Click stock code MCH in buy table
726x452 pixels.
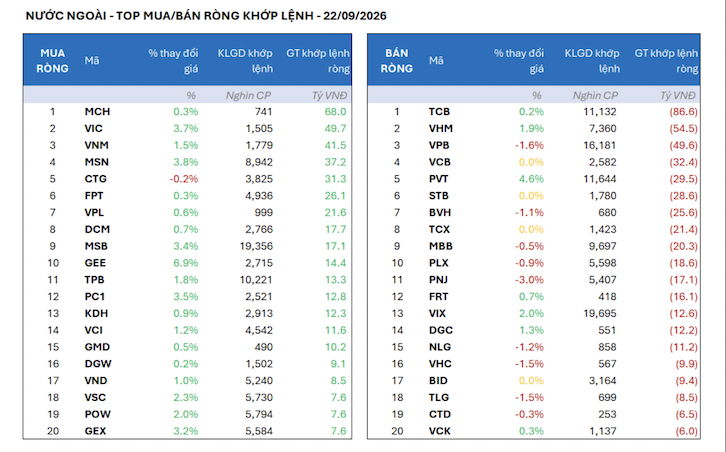[97, 112]
